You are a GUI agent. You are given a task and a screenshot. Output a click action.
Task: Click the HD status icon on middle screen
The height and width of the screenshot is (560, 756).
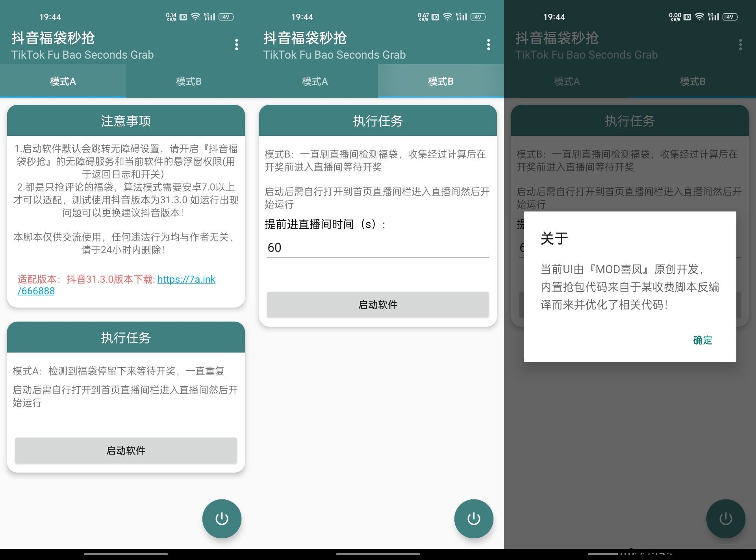tap(435, 17)
